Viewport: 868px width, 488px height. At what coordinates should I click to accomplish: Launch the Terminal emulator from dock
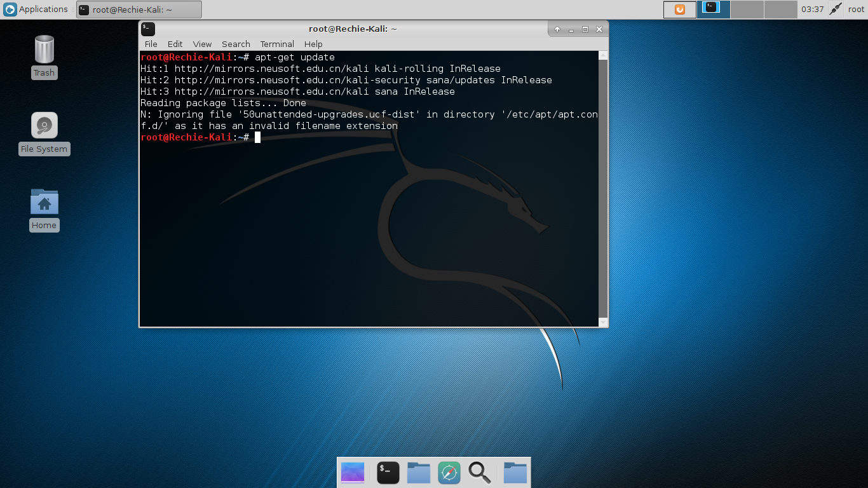click(x=388, y=473)
